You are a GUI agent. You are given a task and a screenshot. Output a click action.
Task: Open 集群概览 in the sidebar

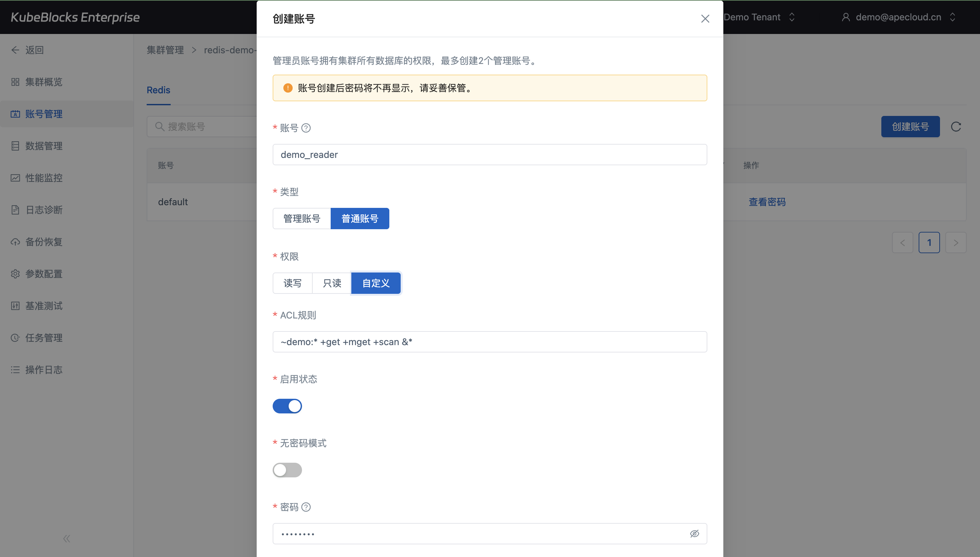click(44, 82)
